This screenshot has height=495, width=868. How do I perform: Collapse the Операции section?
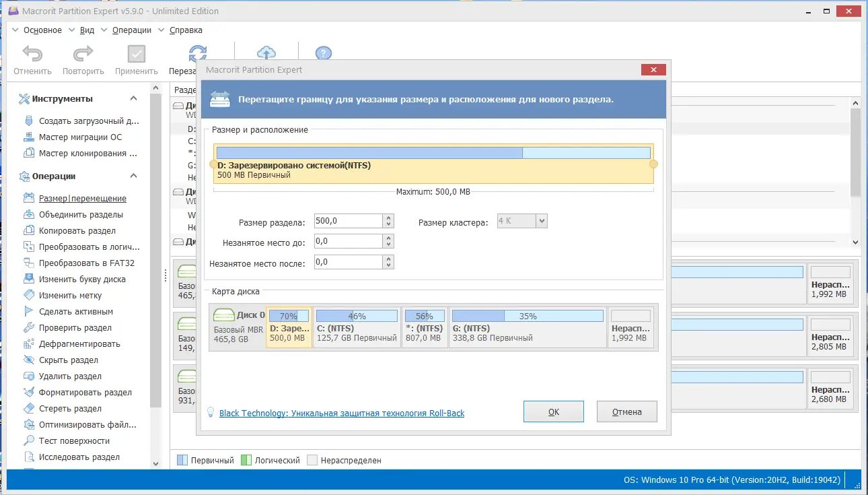click(133, 176)
